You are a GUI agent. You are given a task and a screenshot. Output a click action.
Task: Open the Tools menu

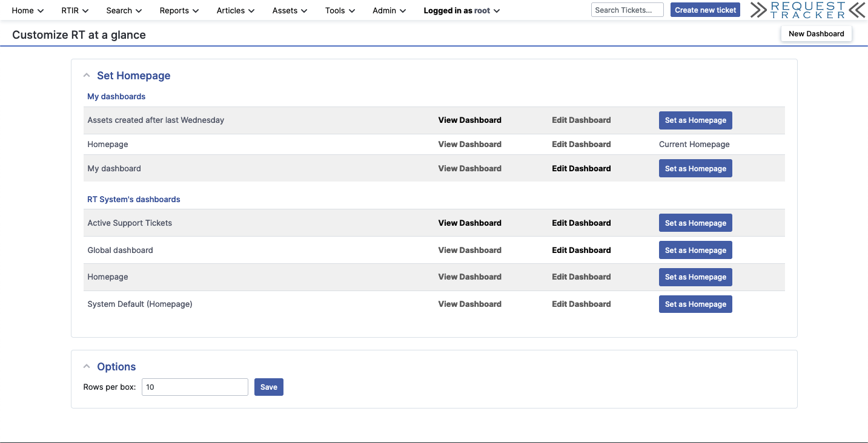[x=340, y=10]
